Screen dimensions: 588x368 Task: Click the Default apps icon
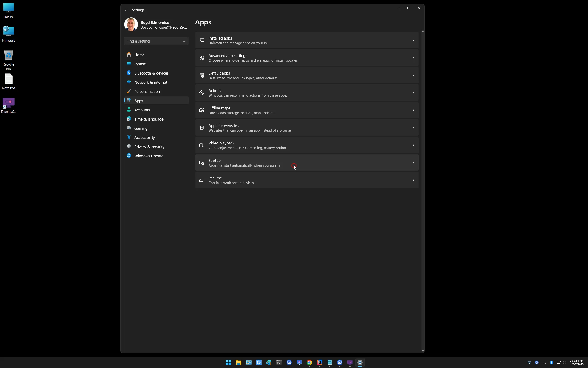pos(202,75)
